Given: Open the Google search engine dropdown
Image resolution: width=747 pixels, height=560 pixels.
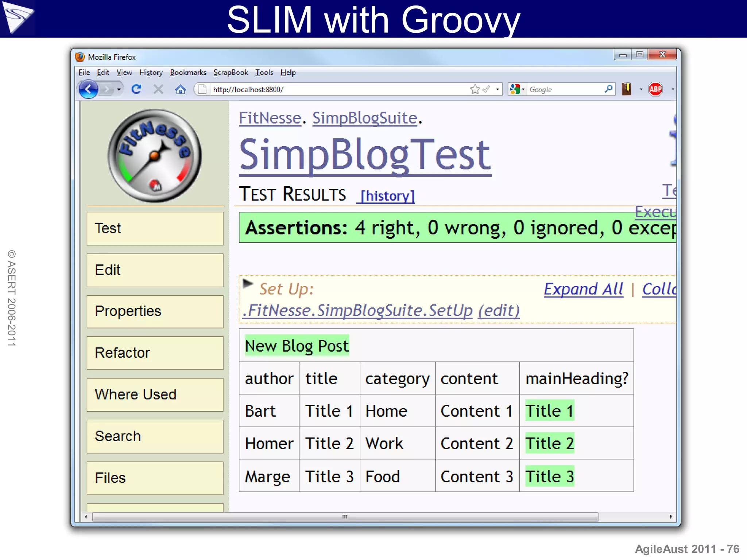Looking at the screenshot, I should (x=517, y=89).
